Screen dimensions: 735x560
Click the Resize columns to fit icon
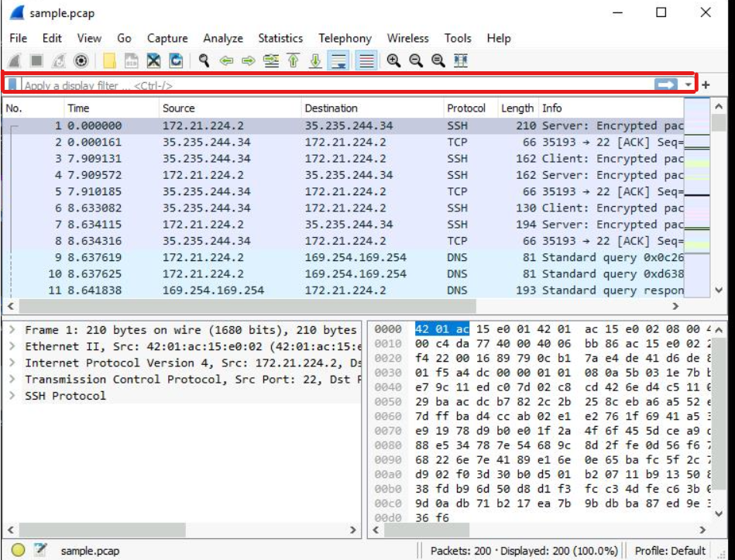pos(460,62)
